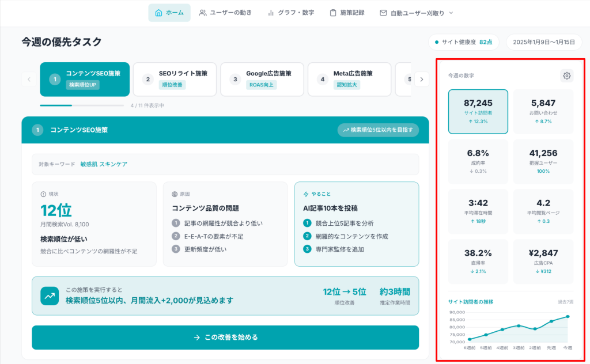Click the task carousel progress bar
This screenshot has width=590, height=364.
82,105
